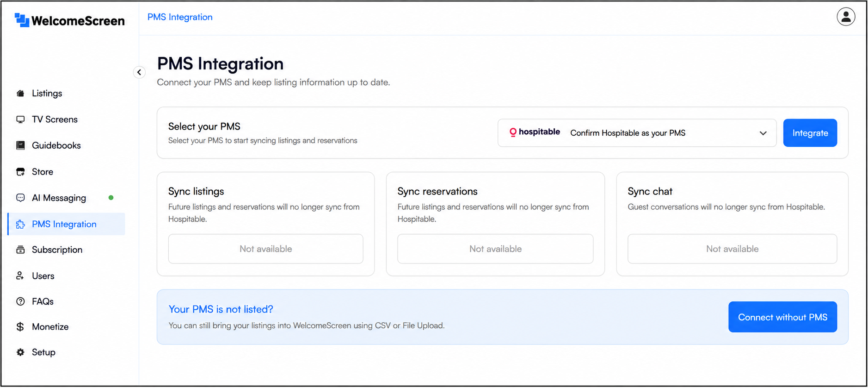Click the AI Messaging chat icon

tap(20, 198)
